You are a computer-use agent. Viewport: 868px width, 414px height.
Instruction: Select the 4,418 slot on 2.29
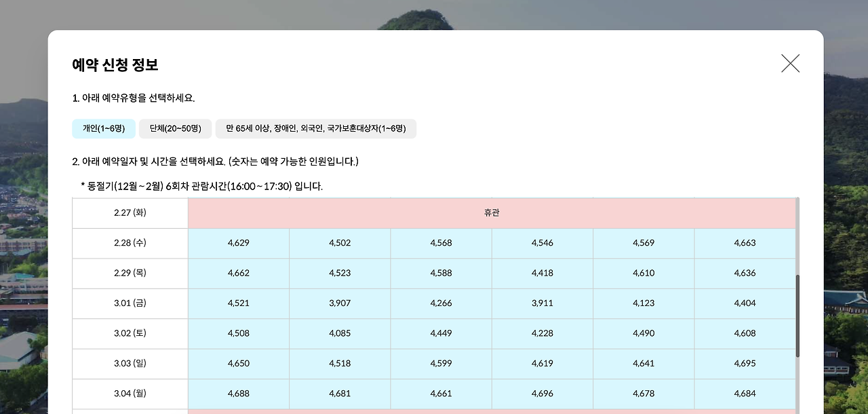point(542,273)
